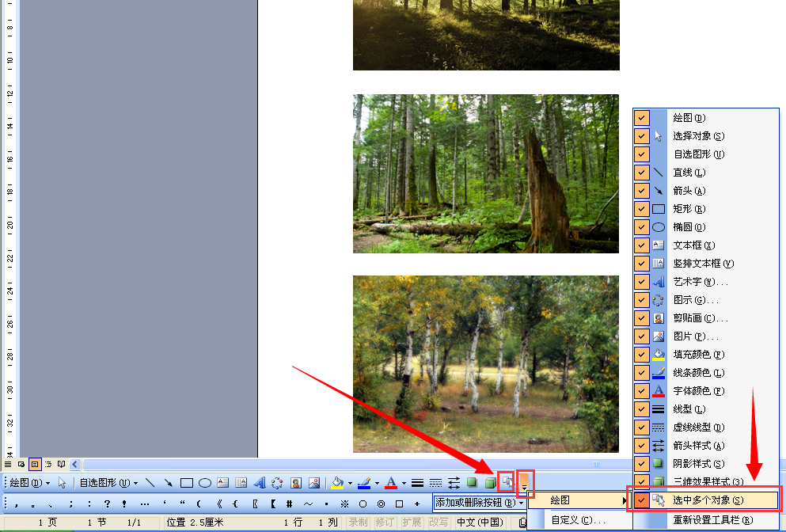Select the forest photo with broken stump

pyautogui.click(x=486, y=173)
